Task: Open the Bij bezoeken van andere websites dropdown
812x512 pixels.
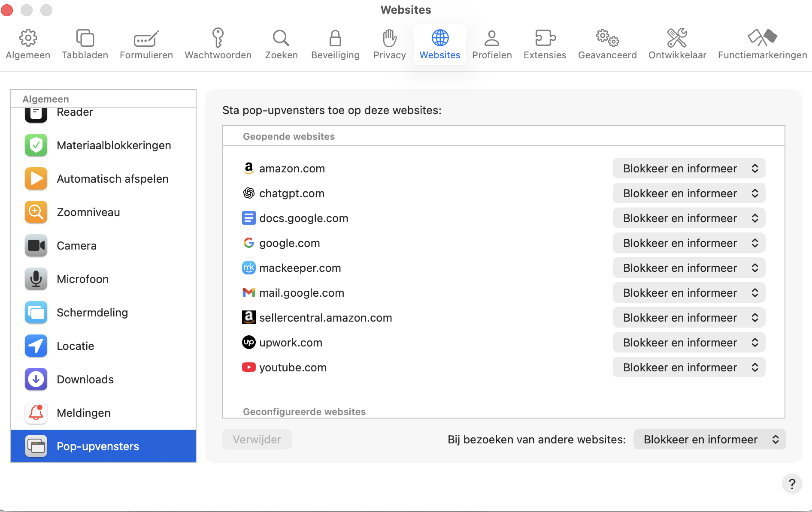Action: [x=709, y=439]
